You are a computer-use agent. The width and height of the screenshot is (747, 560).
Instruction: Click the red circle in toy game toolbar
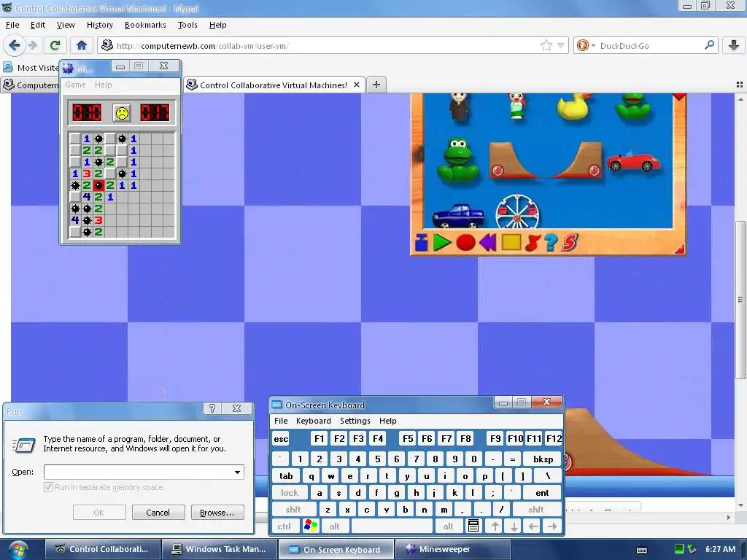point(465,242)
